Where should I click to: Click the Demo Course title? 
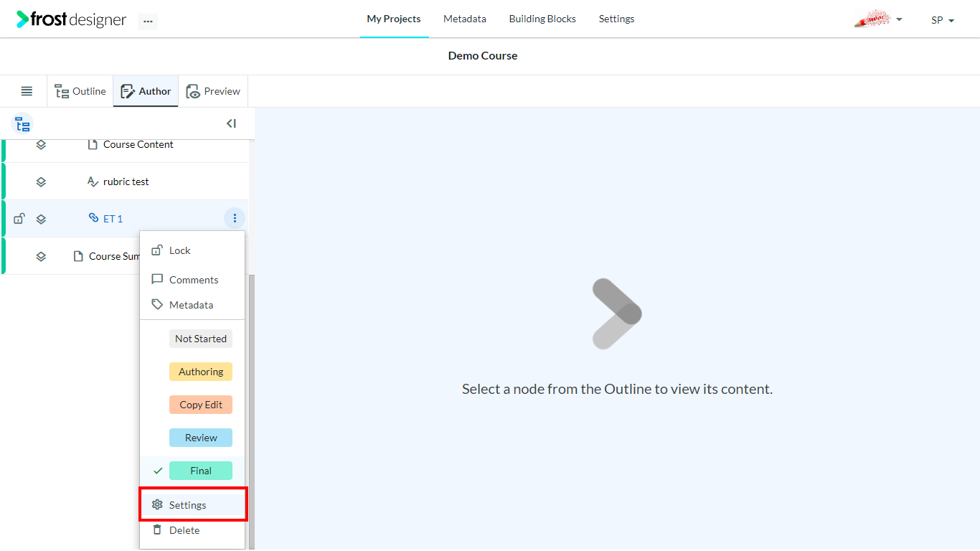coord(483,55)
